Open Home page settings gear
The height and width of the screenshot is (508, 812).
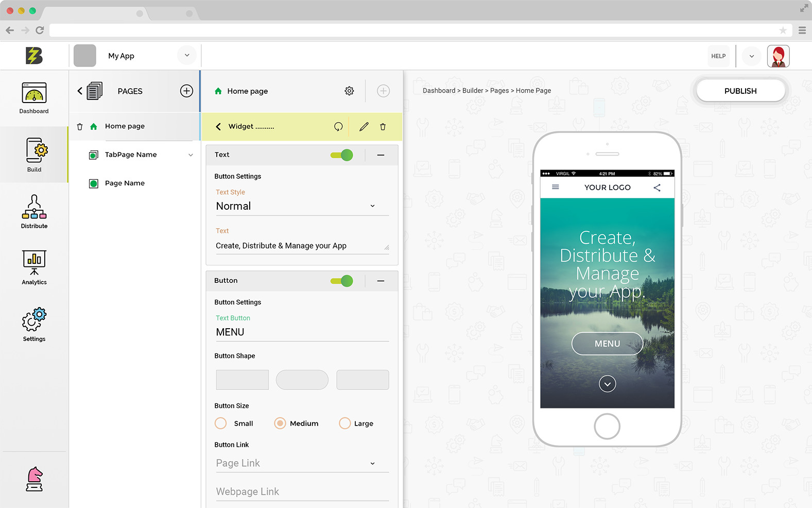point(349,91)
